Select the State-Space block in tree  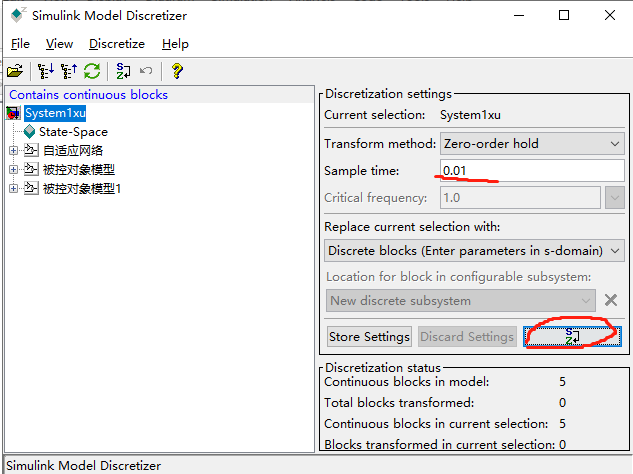73,132
